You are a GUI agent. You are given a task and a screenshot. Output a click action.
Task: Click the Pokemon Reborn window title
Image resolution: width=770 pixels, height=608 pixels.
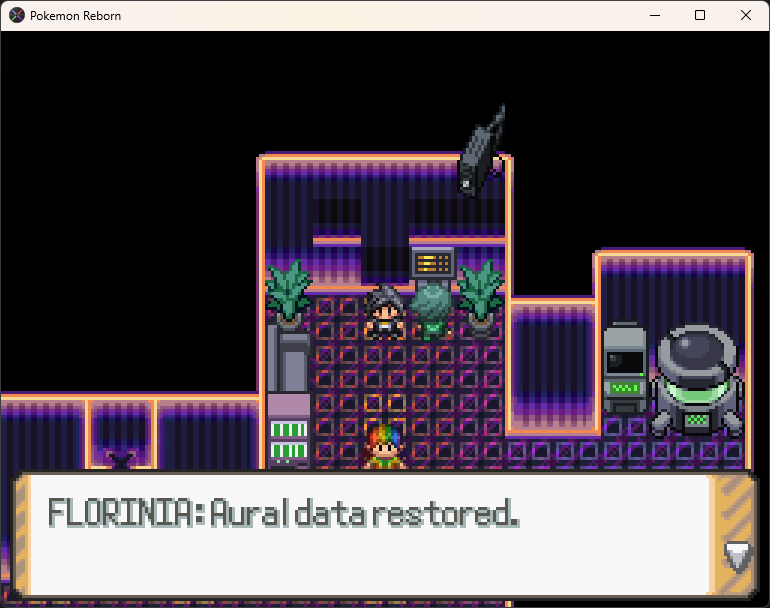pos(75,16)
